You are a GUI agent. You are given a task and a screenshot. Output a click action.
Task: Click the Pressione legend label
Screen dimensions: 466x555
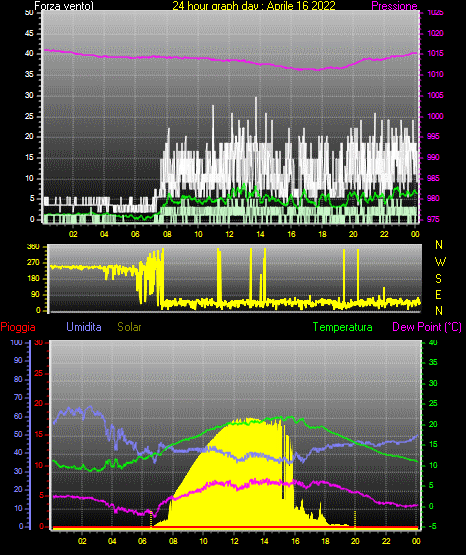395,6
